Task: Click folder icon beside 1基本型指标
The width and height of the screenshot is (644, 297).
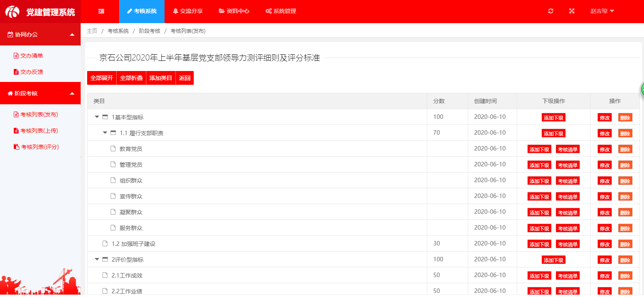Action: coord(105,117)
